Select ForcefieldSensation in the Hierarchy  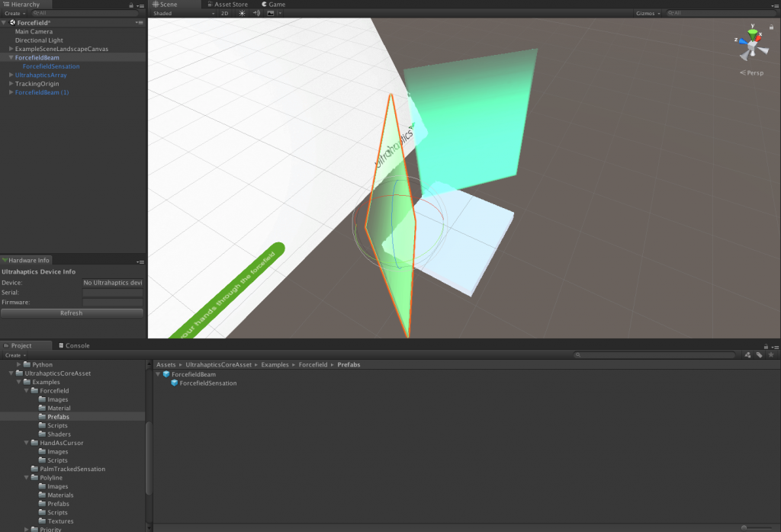(x=51, y=66)
